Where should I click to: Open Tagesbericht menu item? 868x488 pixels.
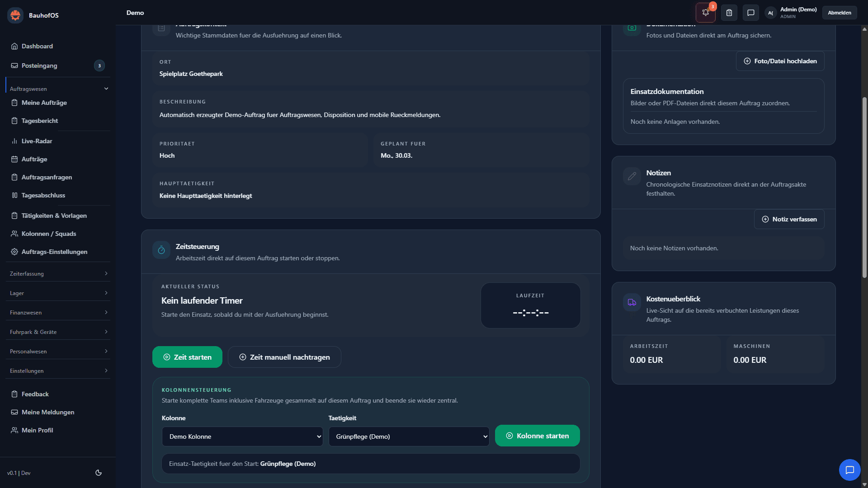tap(40, 121)
